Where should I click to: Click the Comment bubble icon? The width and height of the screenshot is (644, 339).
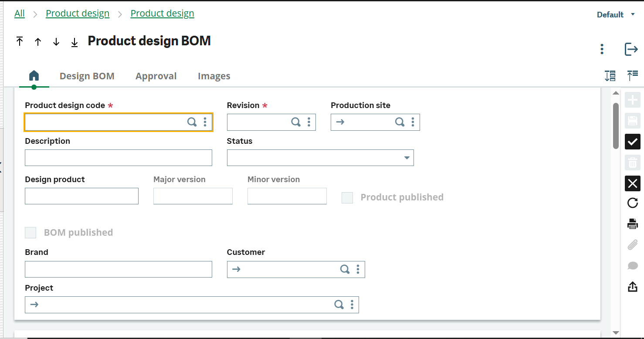point(633,266)
